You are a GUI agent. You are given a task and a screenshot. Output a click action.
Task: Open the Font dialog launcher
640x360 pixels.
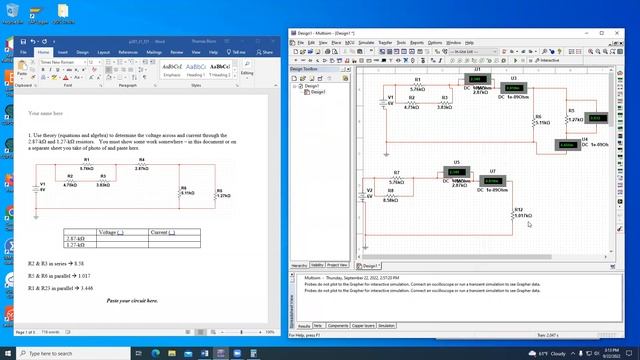coord(100,85)
